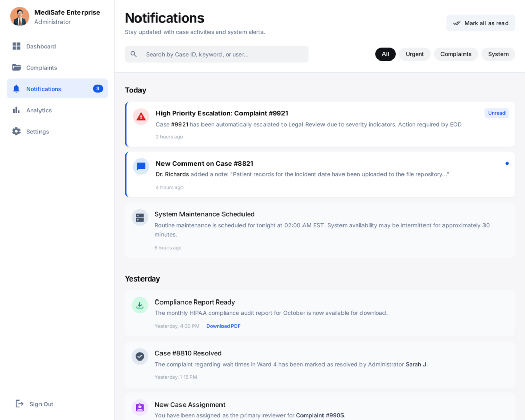
Task: Click the green download icon for Compliance Report
Action: (x=140, y=305)
